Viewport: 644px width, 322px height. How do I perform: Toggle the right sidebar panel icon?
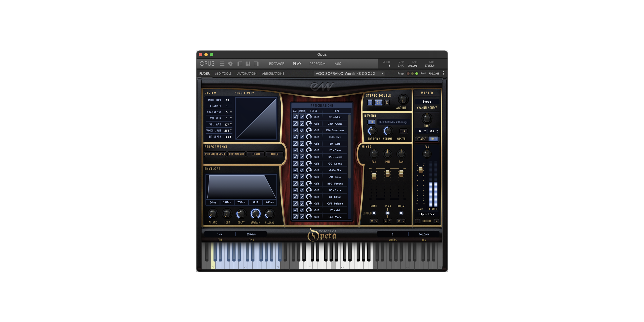click(256, 64)
